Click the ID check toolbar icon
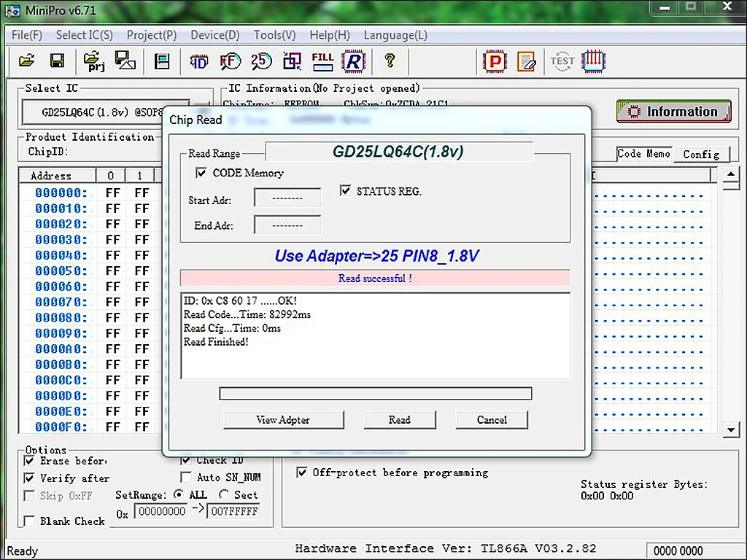The height and width of the screenshot is (560, 747). 198,61
